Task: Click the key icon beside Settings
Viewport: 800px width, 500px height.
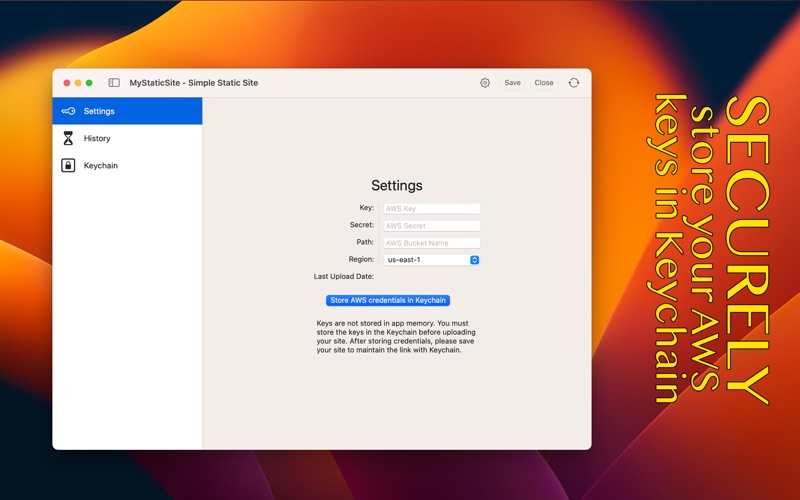Action: point(68,111)
